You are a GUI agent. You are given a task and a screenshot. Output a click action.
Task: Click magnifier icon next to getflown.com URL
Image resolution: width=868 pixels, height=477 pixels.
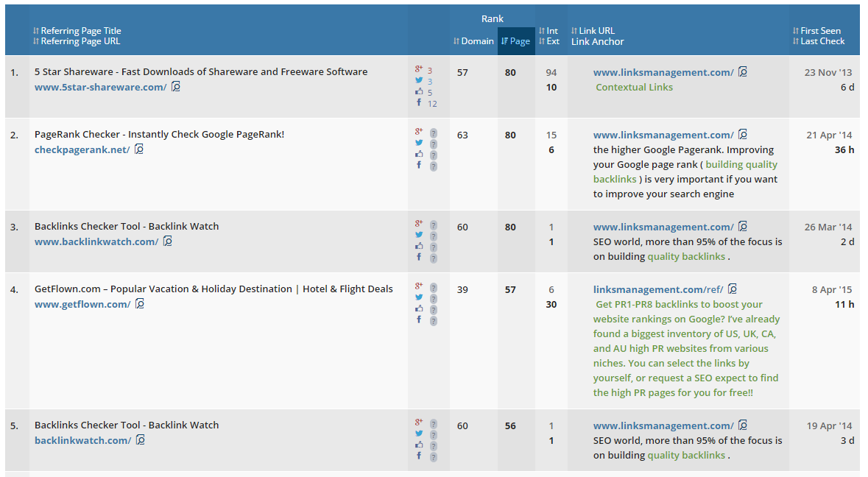tap(141, 303)
